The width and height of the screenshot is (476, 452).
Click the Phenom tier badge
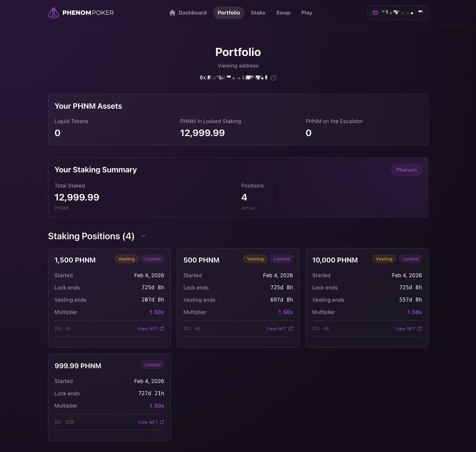[x=406, y=170]
